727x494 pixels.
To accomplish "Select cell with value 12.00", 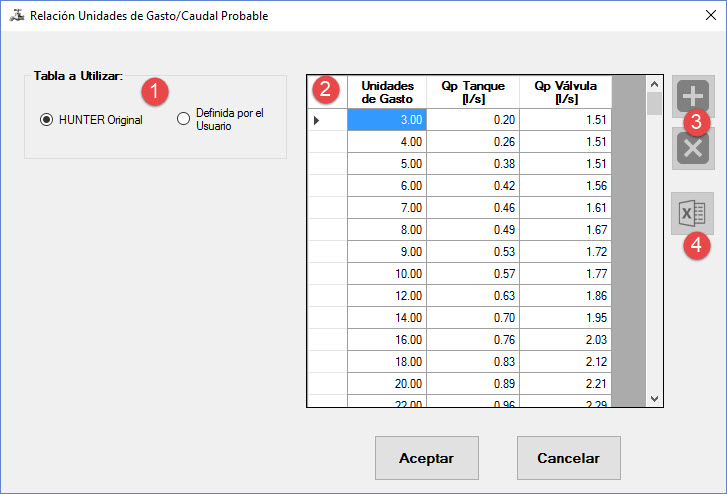I will tap(387, 295).
